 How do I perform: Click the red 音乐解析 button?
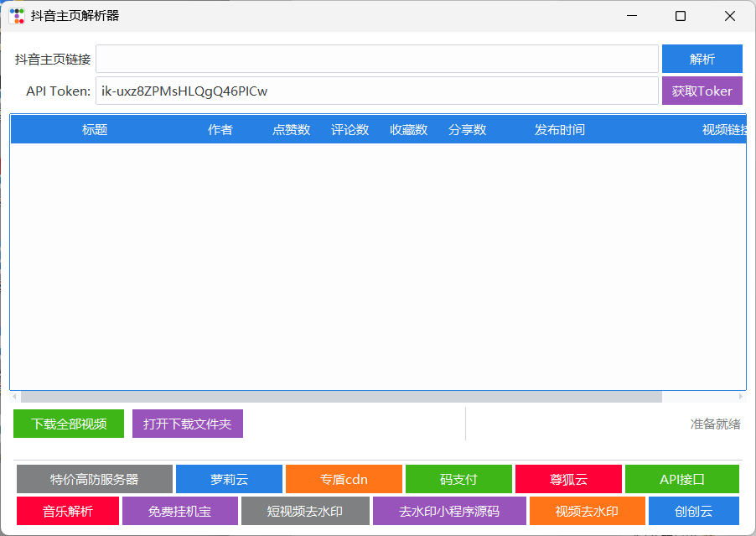pos(68,511)
